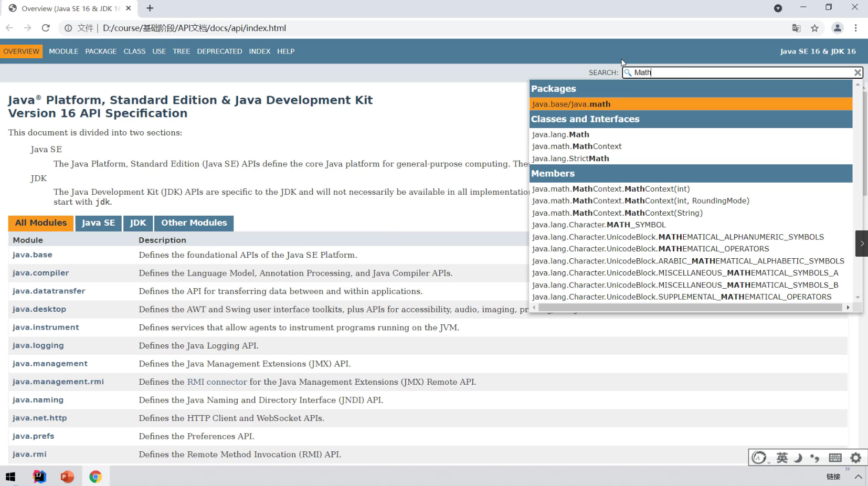The height and width of the screenshot is (486, 868).
Task: Open the Chrome profile avatar
Action: [838, 28]
